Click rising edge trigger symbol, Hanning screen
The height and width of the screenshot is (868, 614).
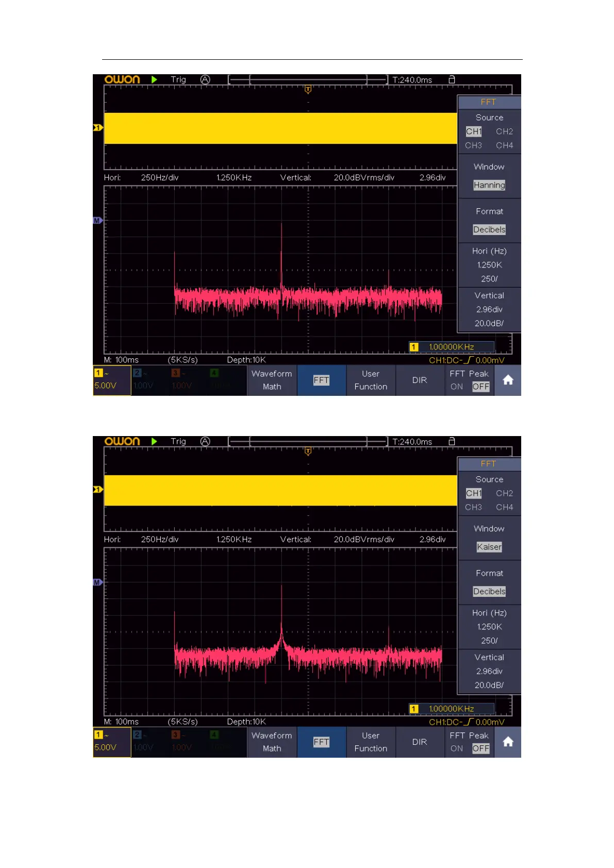pyautogui.click(x=468, y=360)
